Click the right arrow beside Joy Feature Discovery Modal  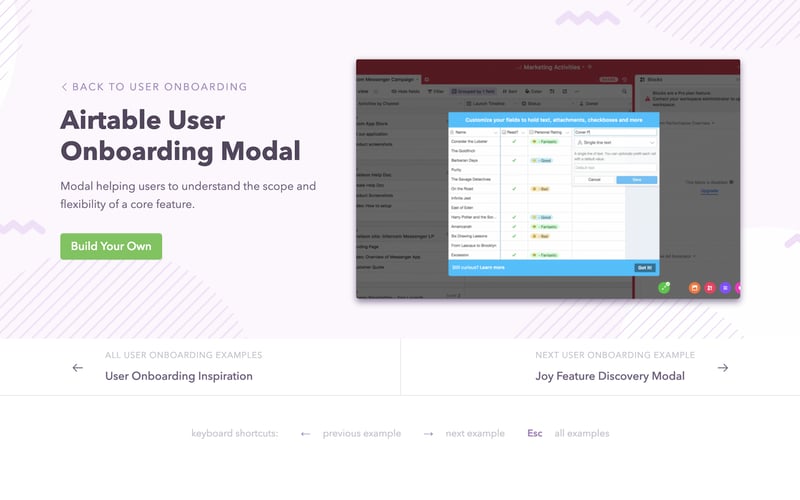pyautogui.click(x=722, y=367)
